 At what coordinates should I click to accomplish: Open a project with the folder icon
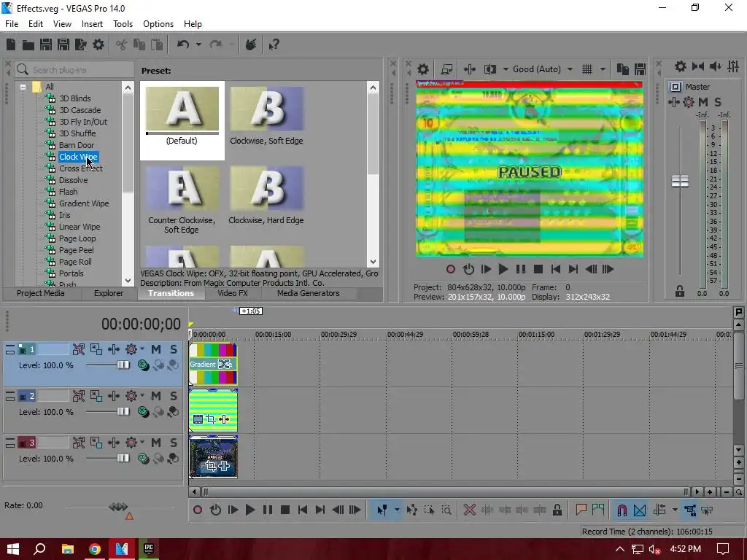point(28,44)
